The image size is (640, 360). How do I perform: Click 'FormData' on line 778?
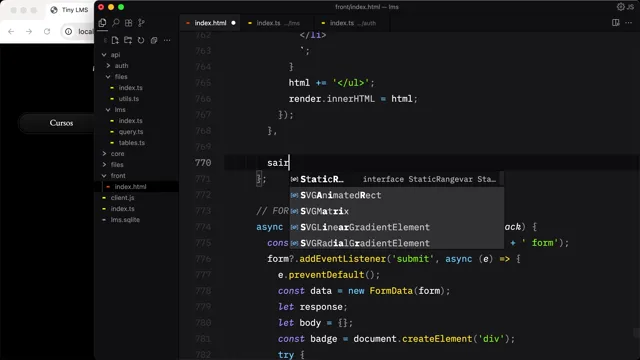391,291
